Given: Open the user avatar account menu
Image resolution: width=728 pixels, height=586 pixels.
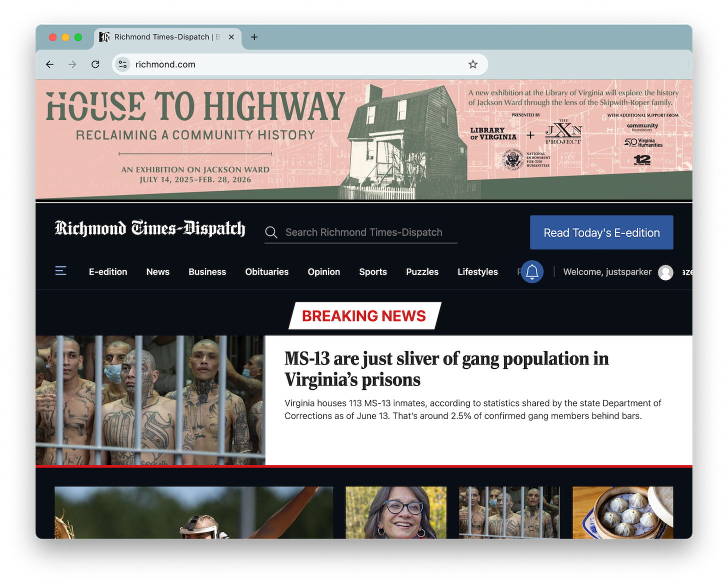Looking at the screenshot, I should coord(665,272).
